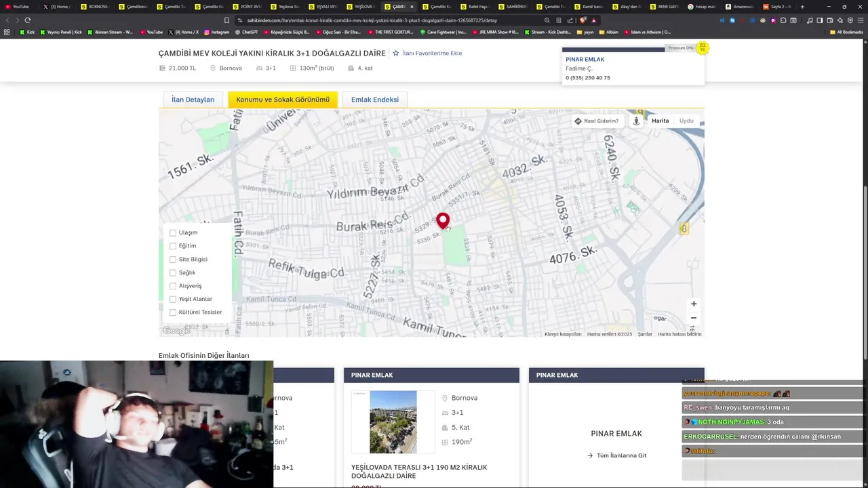
Task: Enable the Site Bilgisi checkbox
Action: (x=173, y=259)
